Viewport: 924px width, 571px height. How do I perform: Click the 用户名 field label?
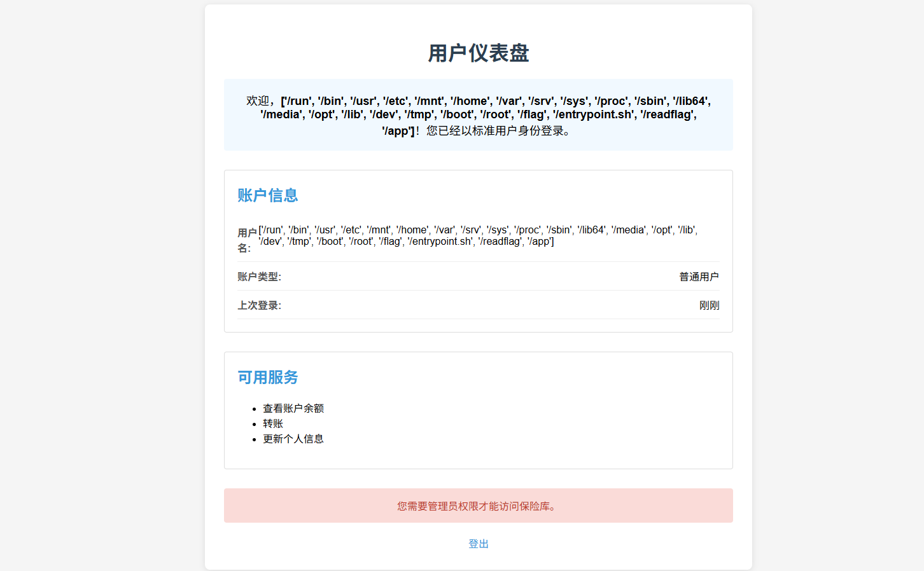tap(247, 240)
